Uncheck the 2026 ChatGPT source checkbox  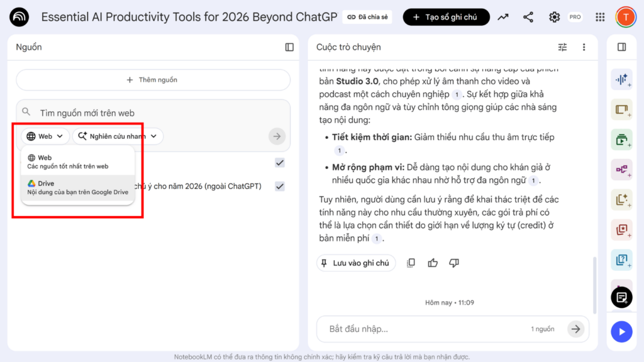tap(280, 186)
